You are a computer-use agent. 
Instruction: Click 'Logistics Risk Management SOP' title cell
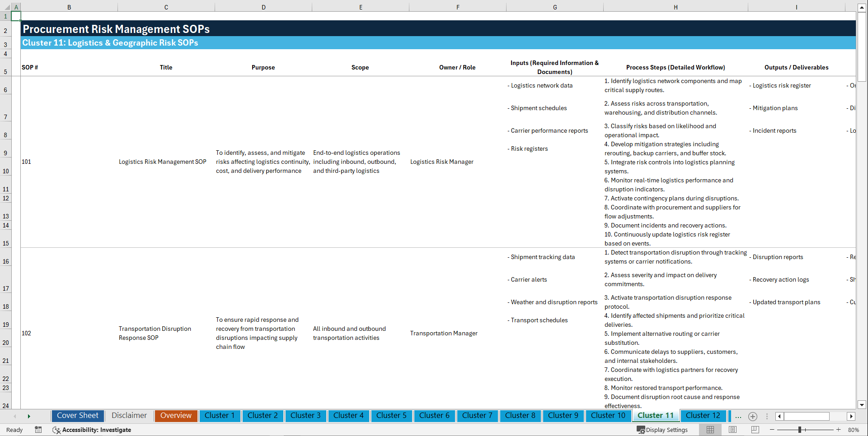click(x=166, y=162)
